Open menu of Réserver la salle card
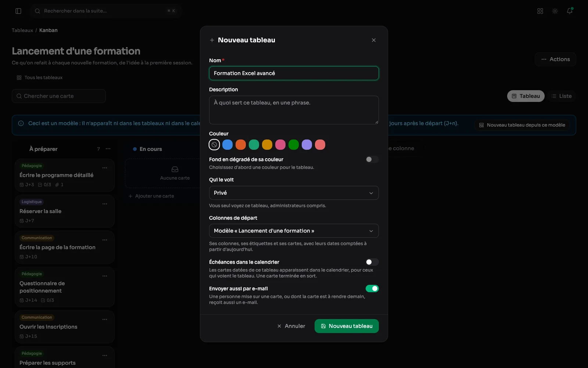Viewport: 588px width, 368px height. pos(105,204)
